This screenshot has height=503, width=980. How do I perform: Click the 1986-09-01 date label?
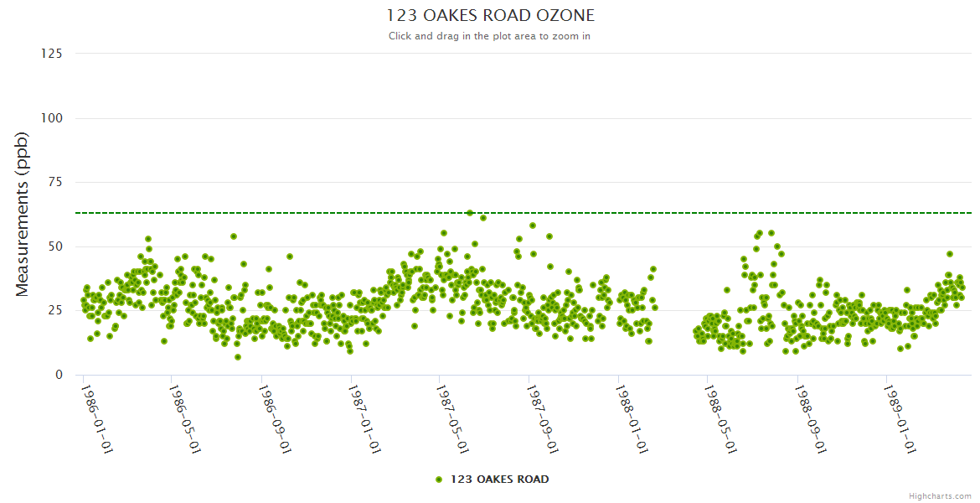[x=275, y=419]
